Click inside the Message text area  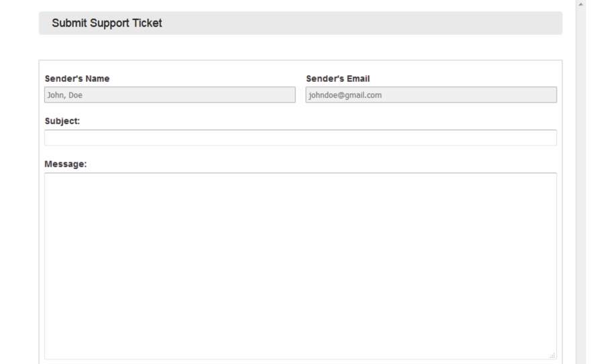pyautogui.click(x=300, y=265)
